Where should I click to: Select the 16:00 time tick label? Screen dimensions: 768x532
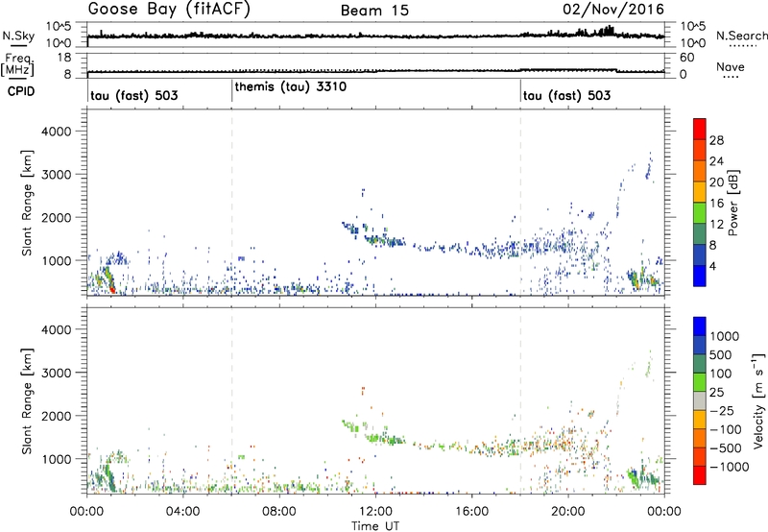coord(471,512)
